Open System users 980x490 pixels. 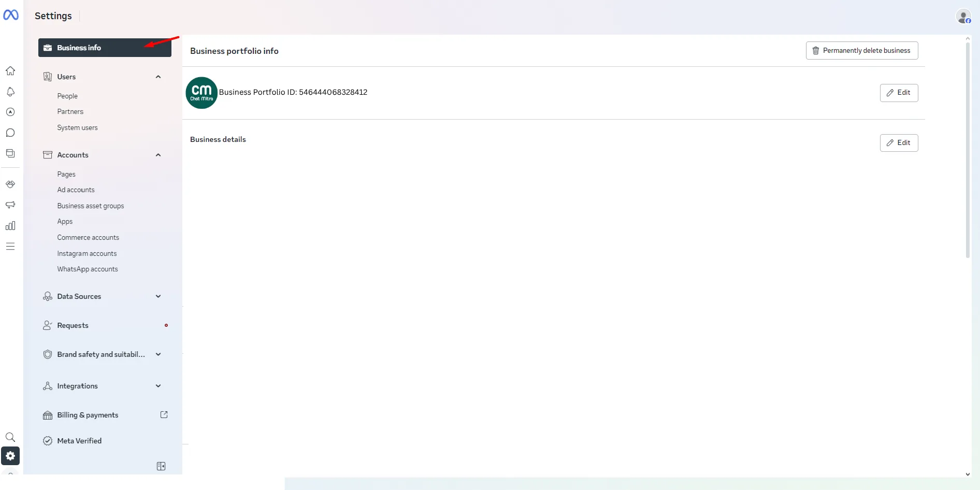(x=77, y=127)
